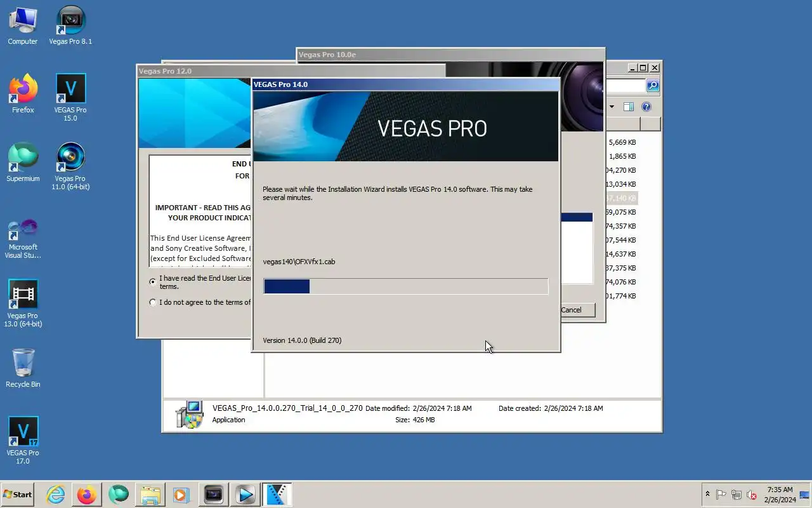Open Firefox from the taskbar
Screen dimensions: 812x508
coord(87,494)
